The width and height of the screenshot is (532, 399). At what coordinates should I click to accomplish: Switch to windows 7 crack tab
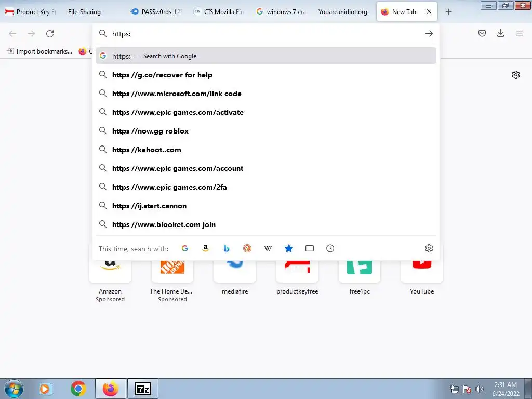point(282,12)
